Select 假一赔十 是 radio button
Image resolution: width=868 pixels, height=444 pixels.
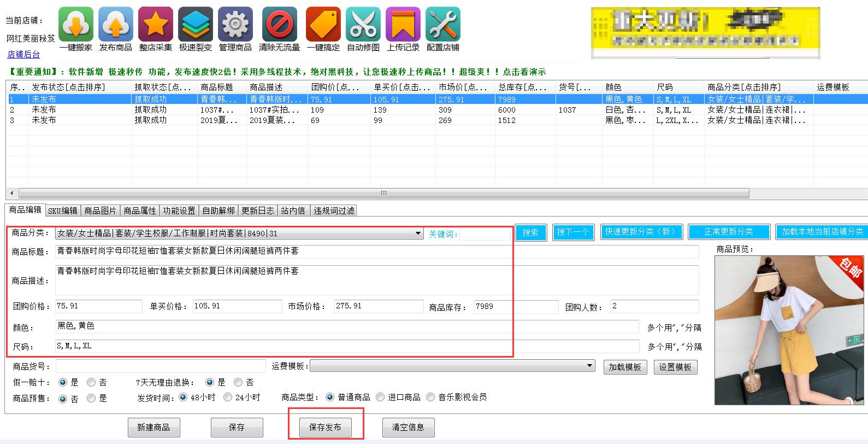(x=63, y=382)
